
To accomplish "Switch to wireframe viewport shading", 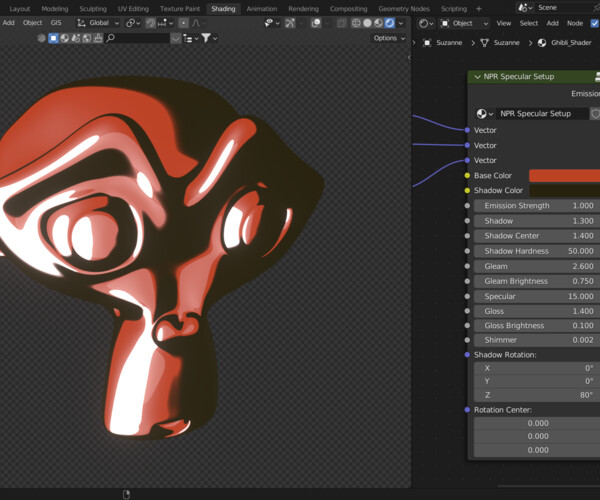I will tap(355, 23).
